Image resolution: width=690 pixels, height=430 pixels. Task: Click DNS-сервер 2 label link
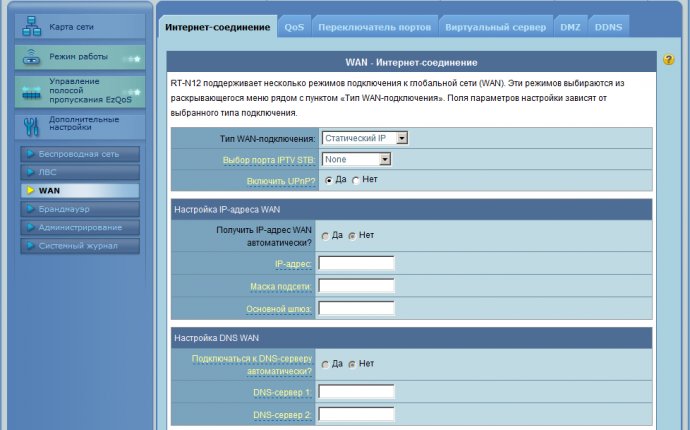(x=282, y=415)
